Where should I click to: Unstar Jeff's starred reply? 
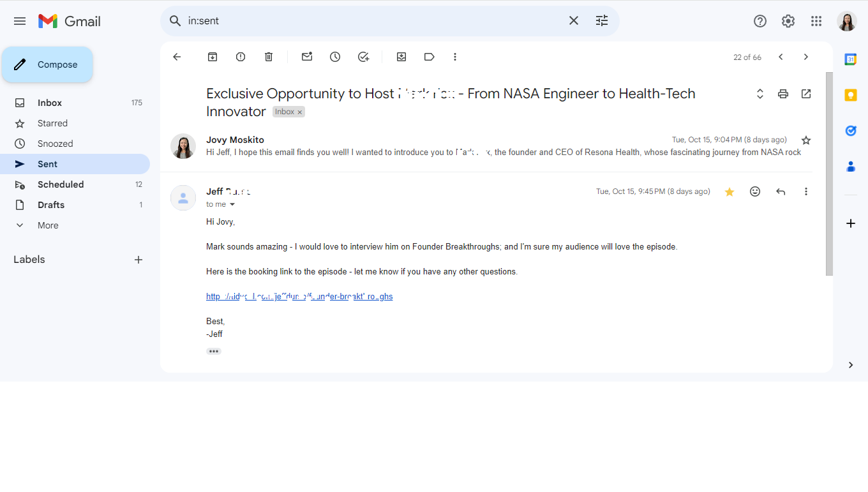coord(730,191)
